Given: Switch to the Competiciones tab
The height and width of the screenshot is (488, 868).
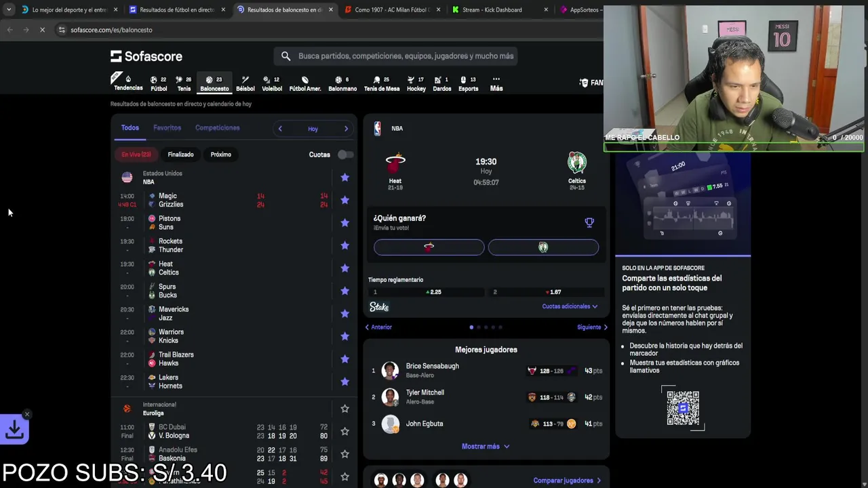Looking at the screenshot, I should coord(217,127).
